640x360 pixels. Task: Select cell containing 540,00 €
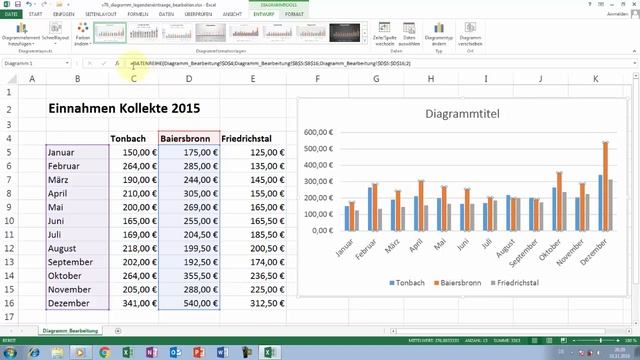click(189, 303)
